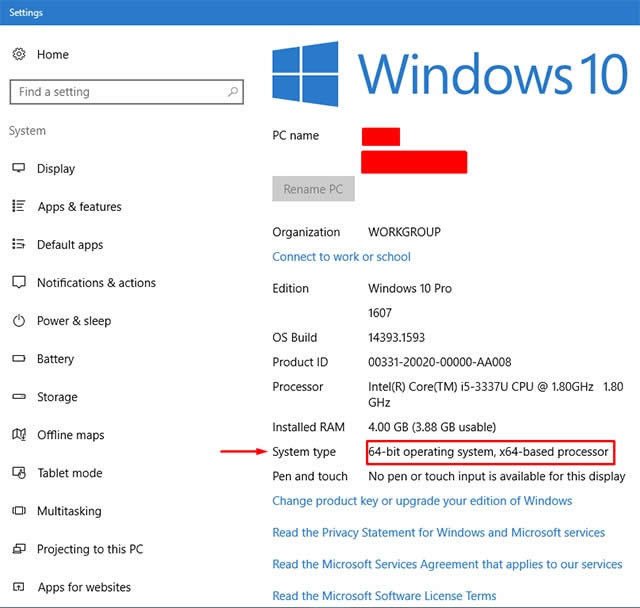The width and height of the screenshot is (640, 608).
Task: Click the Tablet mode icon
Action: tap(19, 473)
